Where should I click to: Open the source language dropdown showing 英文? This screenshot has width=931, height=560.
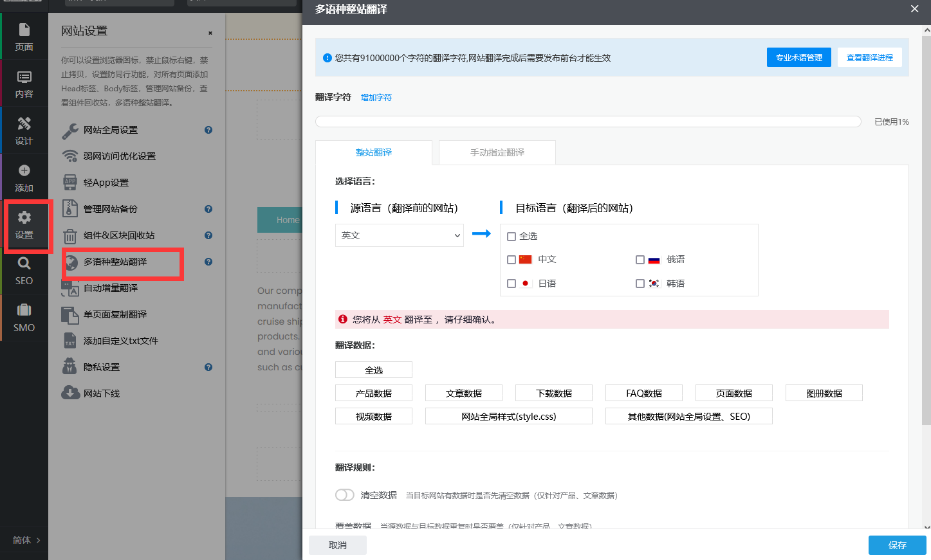(x=399, y=235)
